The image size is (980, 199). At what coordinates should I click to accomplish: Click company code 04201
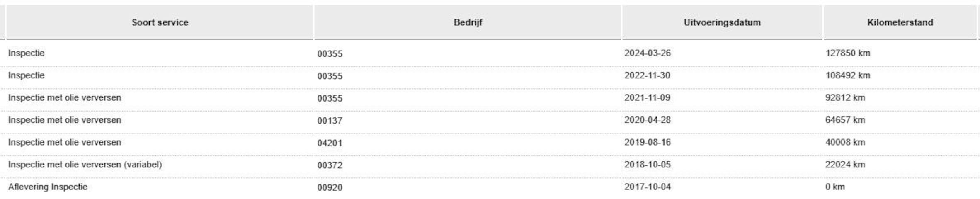click(330, 143)
